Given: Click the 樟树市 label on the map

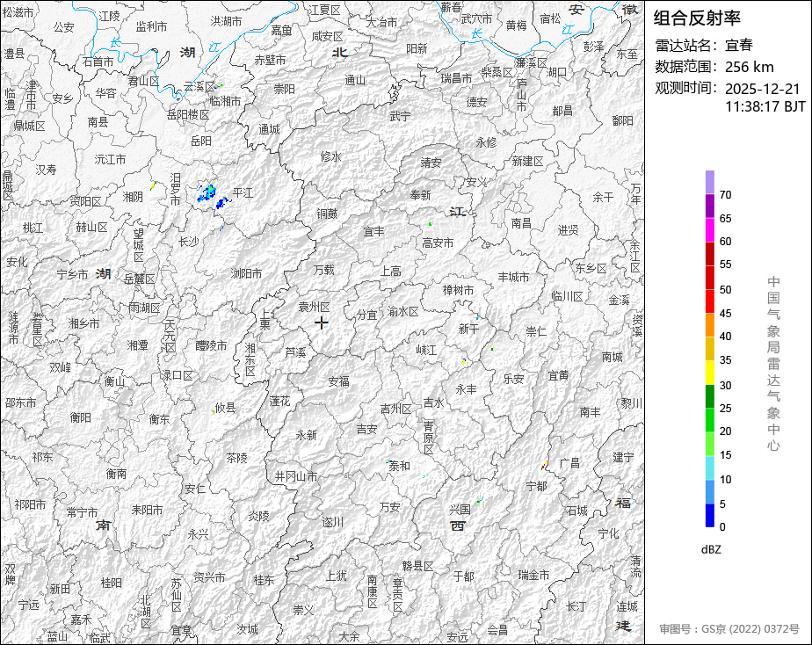Looking at the screenshot, I should tap(459, 290).
